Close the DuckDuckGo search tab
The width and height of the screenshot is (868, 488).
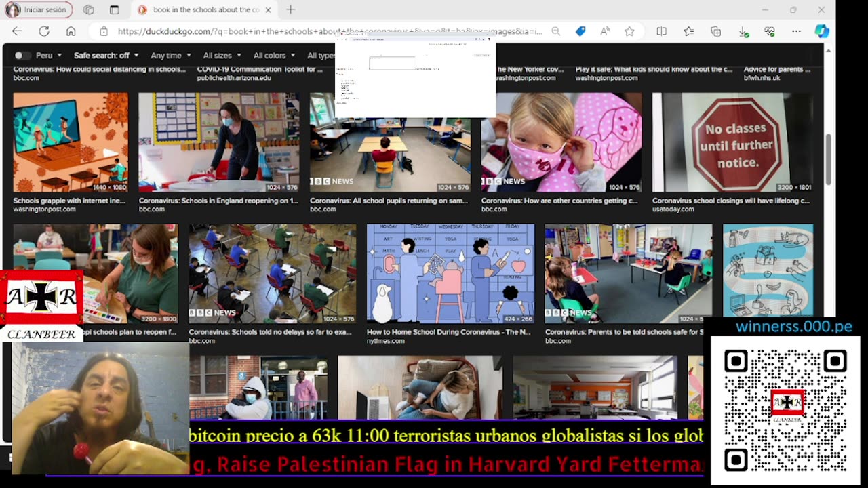tap(268, 9)
